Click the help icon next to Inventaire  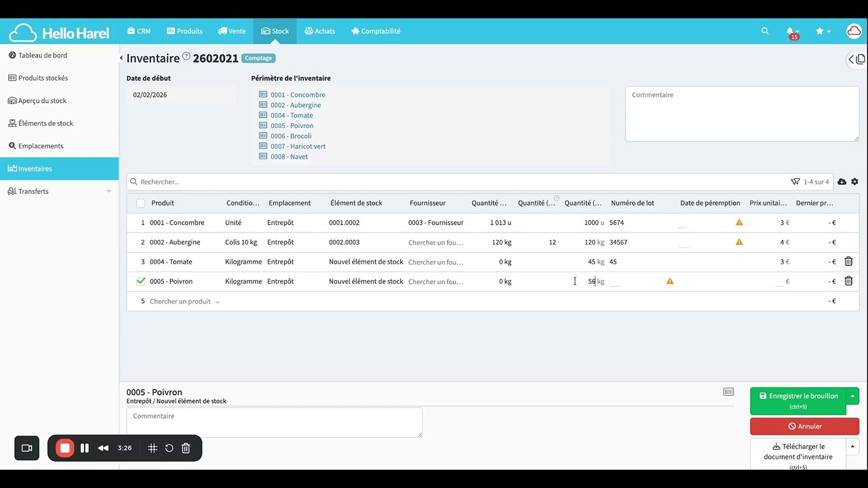coord(186,56)
